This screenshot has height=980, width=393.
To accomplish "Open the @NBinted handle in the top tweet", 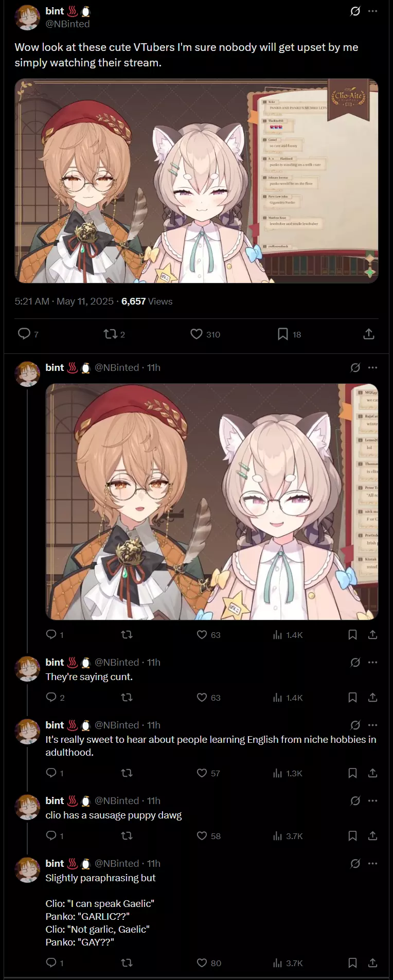I will pyautogui.click(x=67, y=24).
